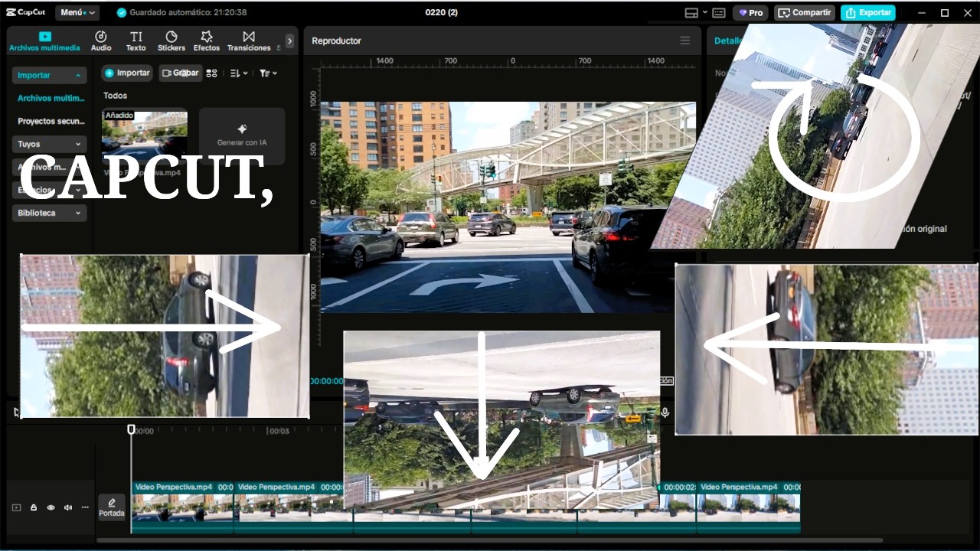Screen dimensions: 980x551
Task: Open the sort order dropdown
Action: point(238,73)
